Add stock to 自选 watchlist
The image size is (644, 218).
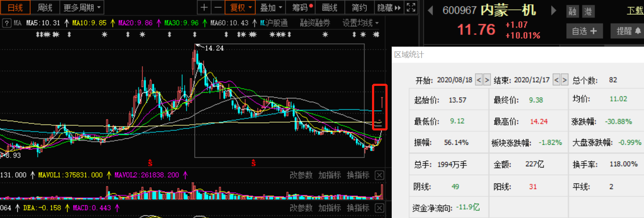click(x=584, y=31)
